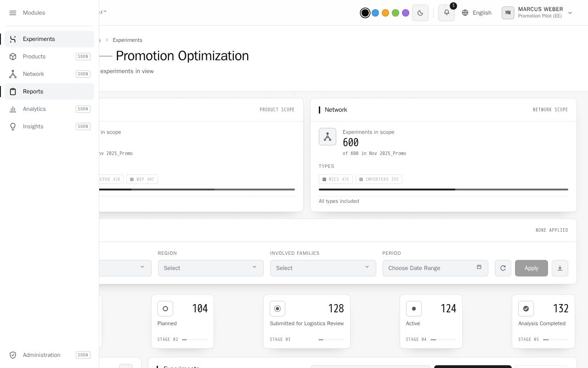588x368 pixels.
Task: Select the orange theme color swatch
Action: [385, 13]
